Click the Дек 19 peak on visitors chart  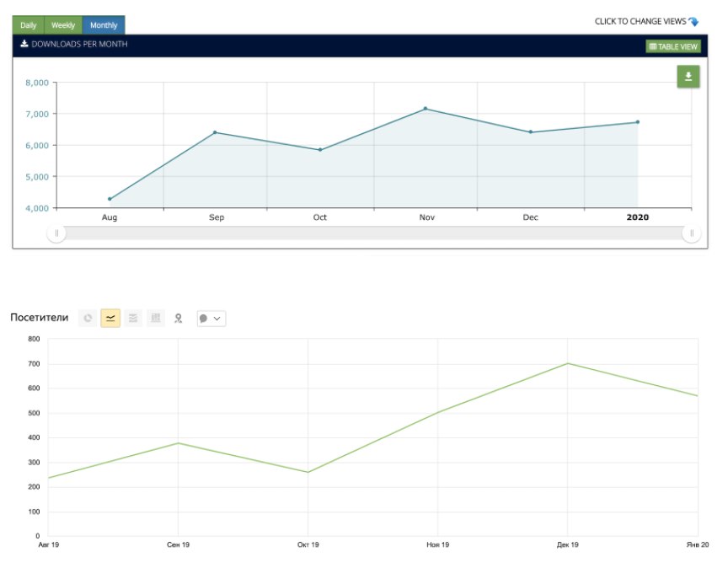[568, 363]
